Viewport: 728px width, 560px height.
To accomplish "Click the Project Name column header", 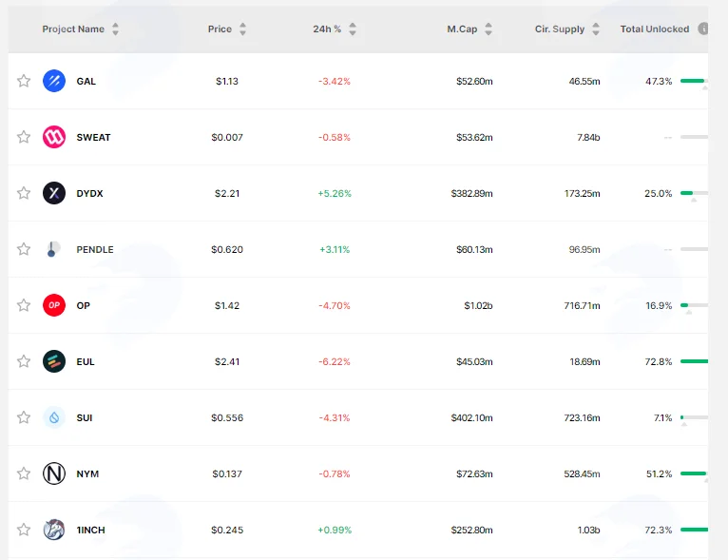I will click(73, 29).
